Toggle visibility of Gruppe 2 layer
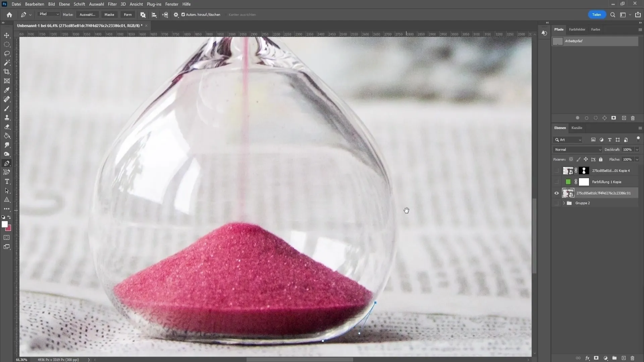This screenshot has height=362, width=644. 556,203
